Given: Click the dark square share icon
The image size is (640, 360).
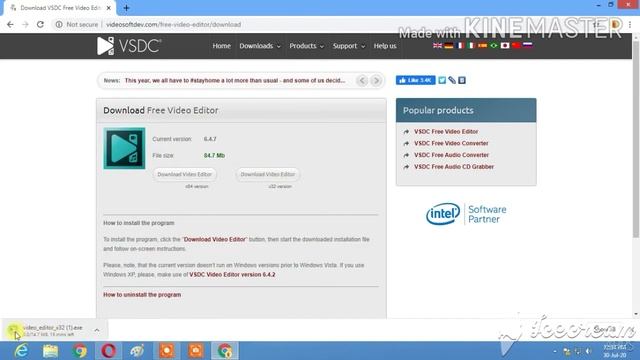Looking at the screenshot, I should (462, 80).
